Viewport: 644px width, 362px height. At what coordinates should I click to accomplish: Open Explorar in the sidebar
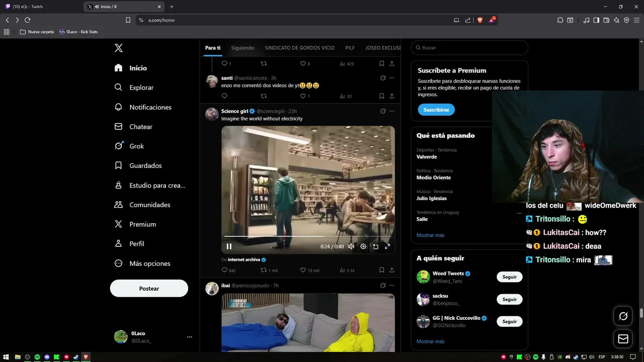tap(134, 87)
